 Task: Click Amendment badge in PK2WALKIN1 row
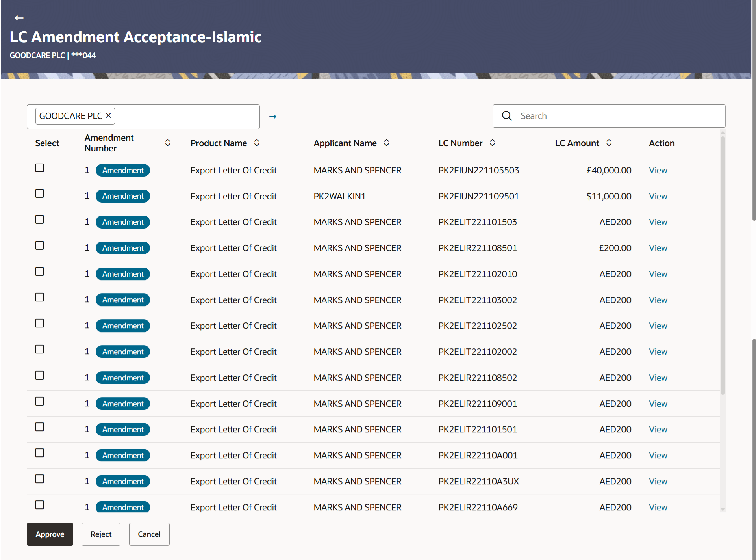tap(123, 196)
